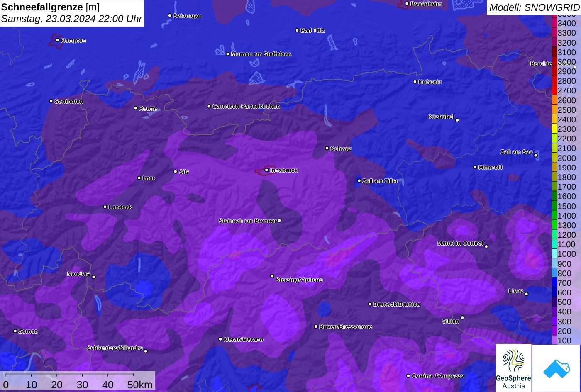Click the 30 mark on scale bar
This screenshot has height=392, width=581.
pyautogui.click(x=82, y=385)
